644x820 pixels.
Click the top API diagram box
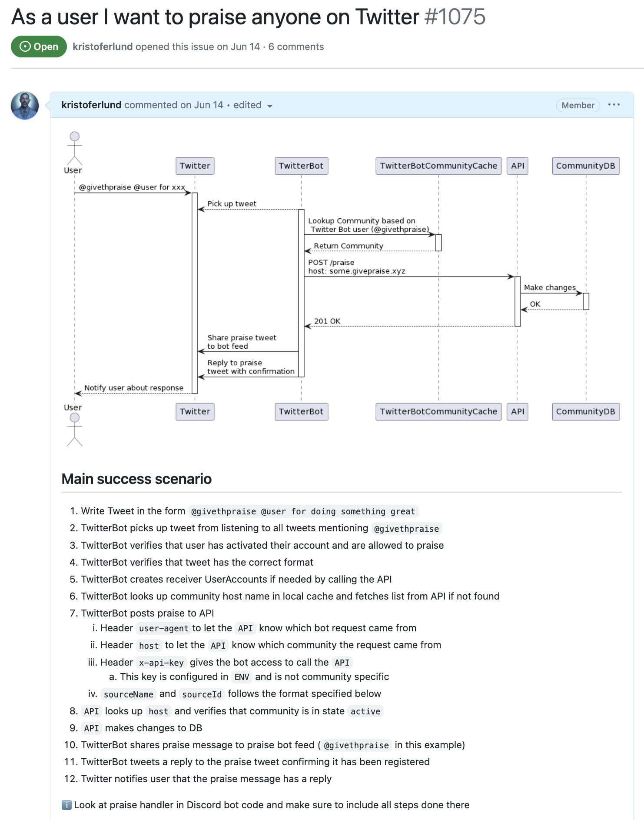tap(517, 166)
